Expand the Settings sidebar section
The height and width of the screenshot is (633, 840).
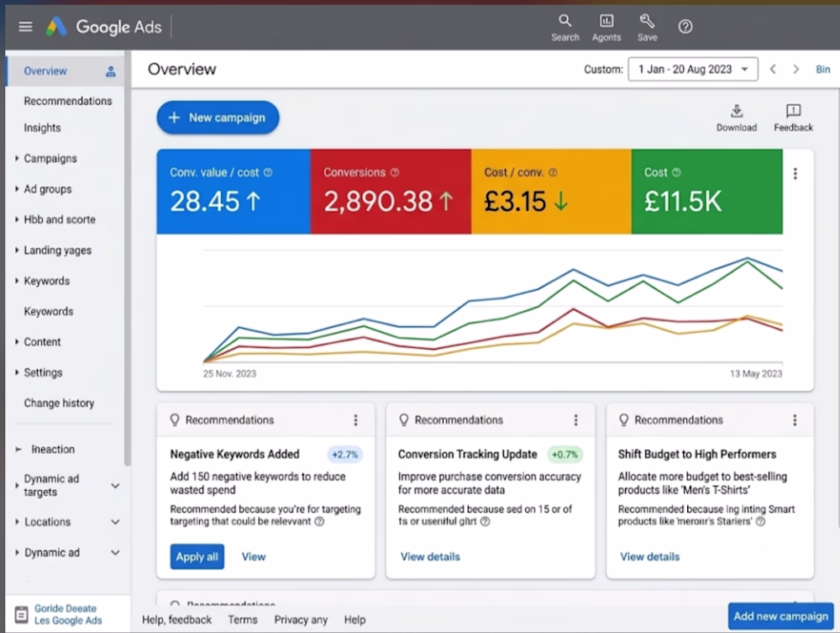[x=17, y=372]
